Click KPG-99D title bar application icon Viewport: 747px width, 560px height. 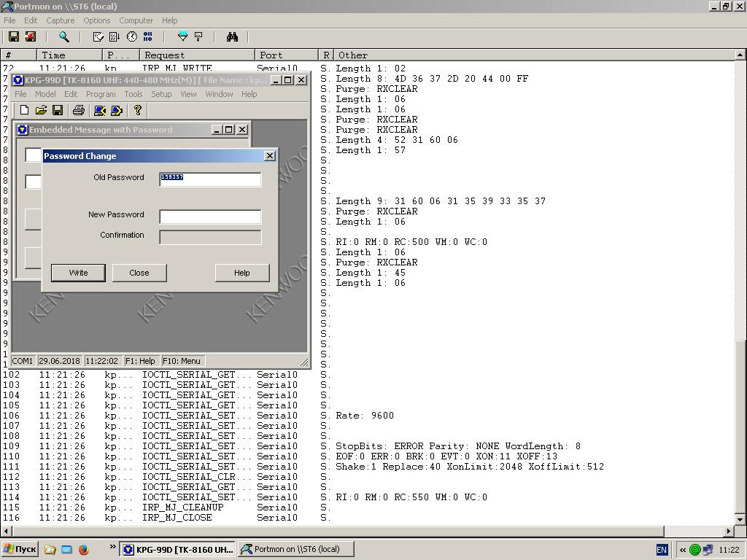coord(18,80)
